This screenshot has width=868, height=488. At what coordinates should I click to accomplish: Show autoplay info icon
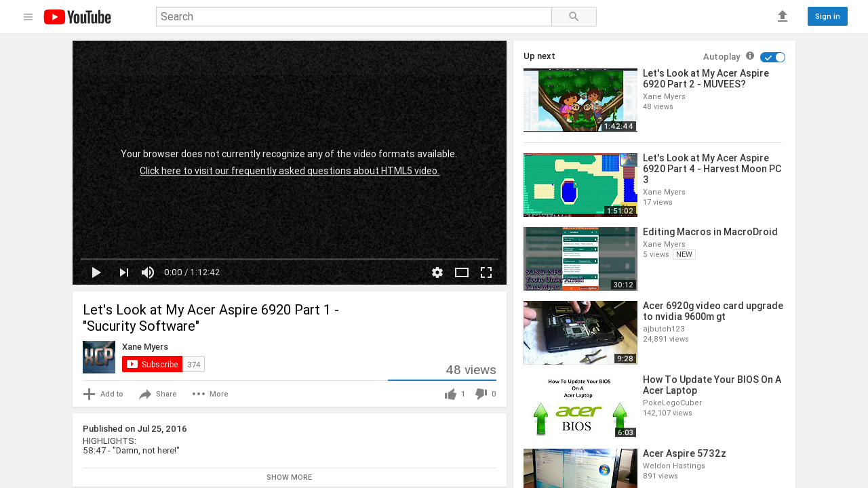coord(750,56)
